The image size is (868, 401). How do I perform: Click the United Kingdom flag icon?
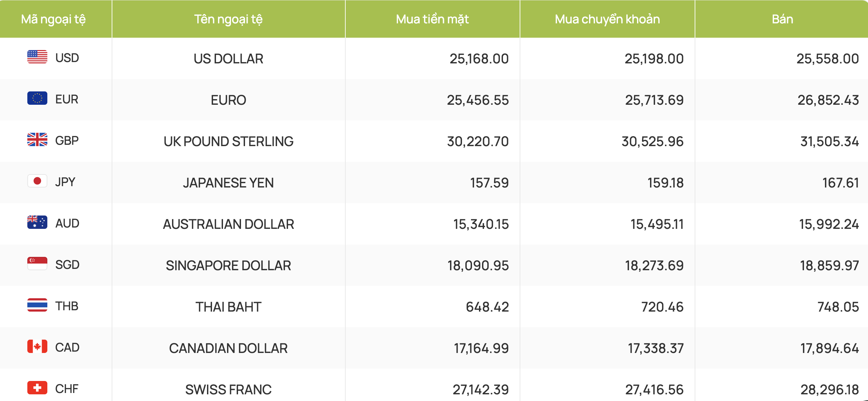(x=37, y=140)
